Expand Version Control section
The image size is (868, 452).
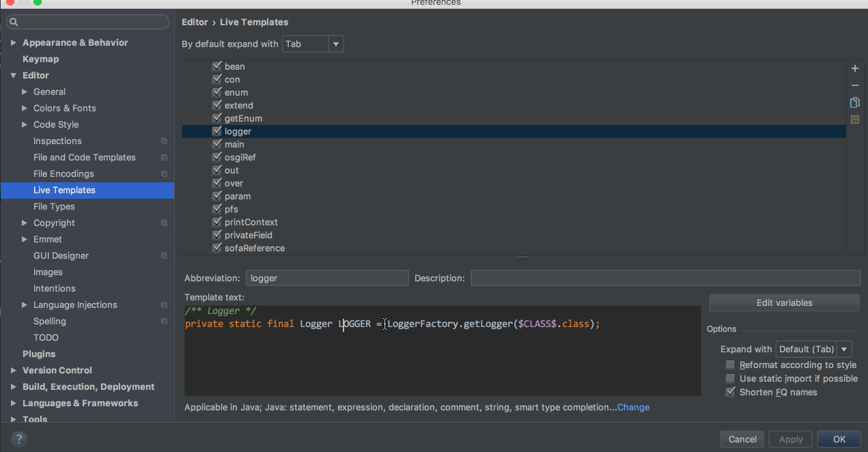[x=13, y=371]
